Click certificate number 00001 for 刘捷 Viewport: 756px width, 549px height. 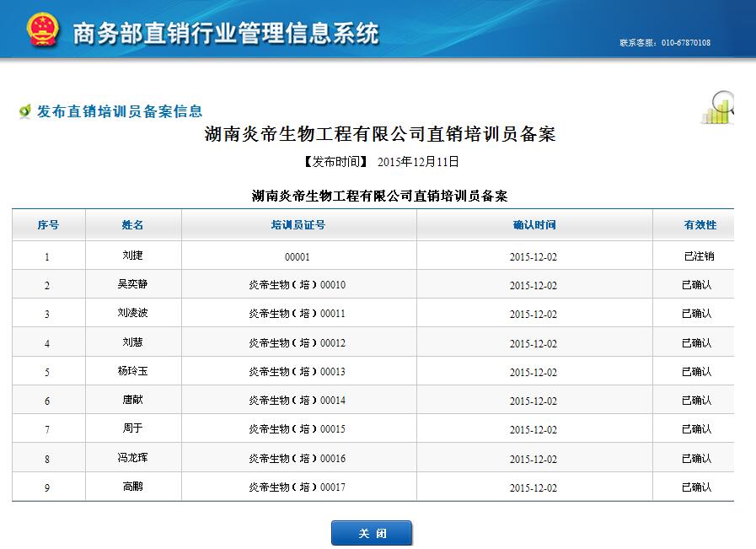point(298,257)
